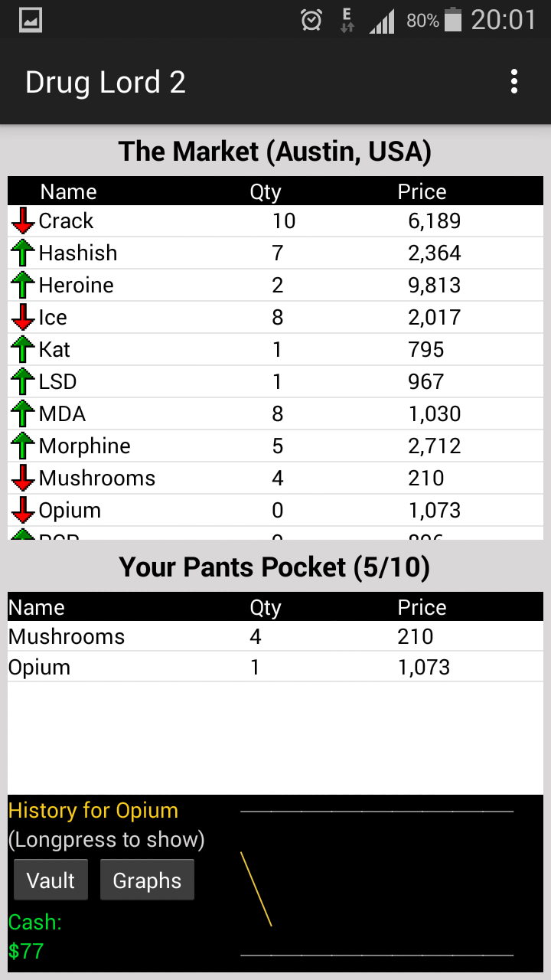Tap the screenshot notification icon
Viewport: 551px width, 980px height.
(30, 20)
